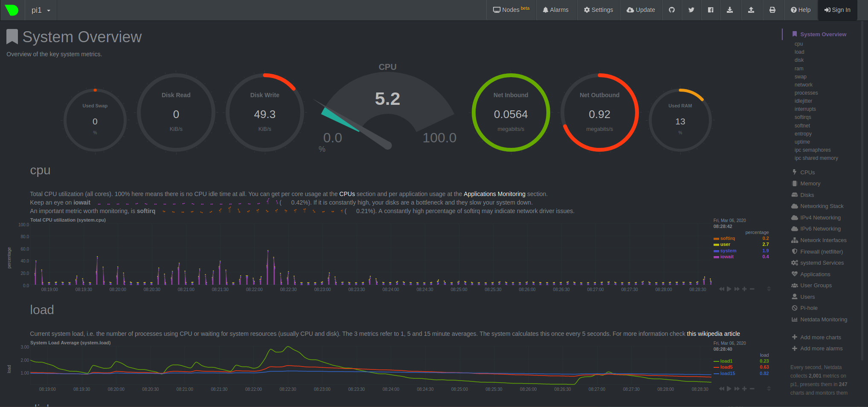Screen dimensions: 868x407
Task: Toggle the softirq series in CPU legend
Action: (x=727, y=239)
